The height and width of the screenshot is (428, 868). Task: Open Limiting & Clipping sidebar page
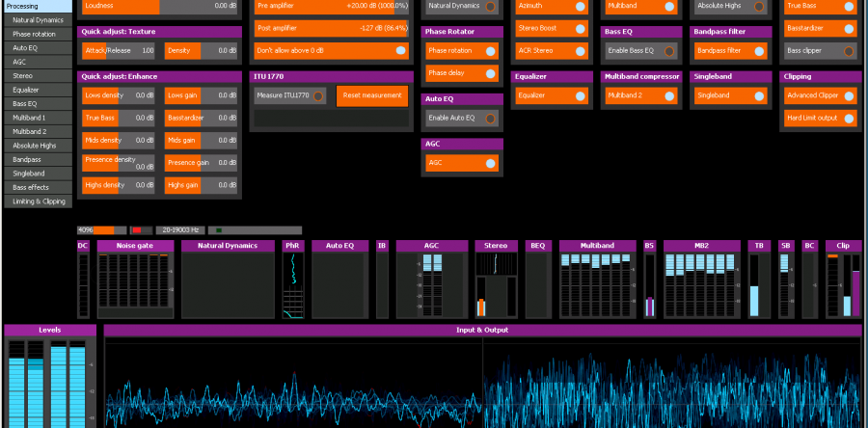coord(38,201)
